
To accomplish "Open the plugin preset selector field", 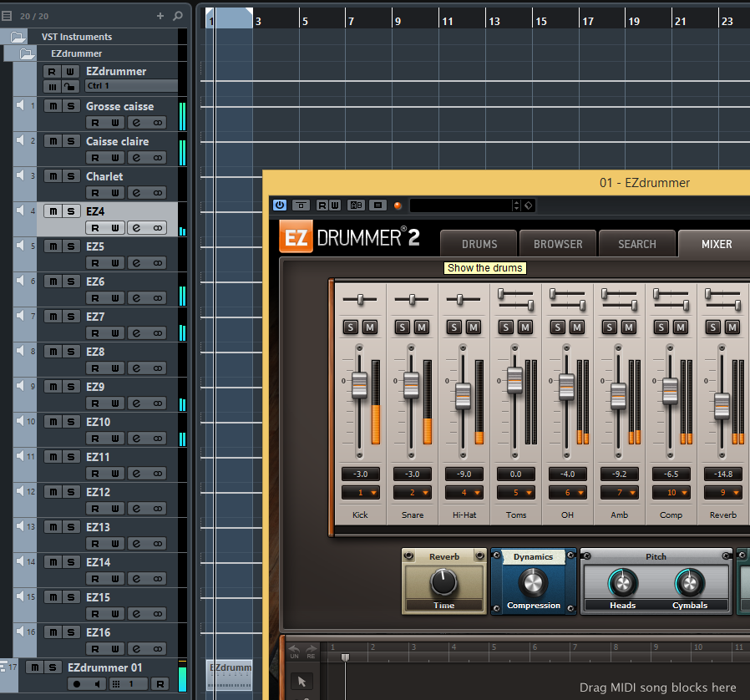I will [x=461, y=205].
